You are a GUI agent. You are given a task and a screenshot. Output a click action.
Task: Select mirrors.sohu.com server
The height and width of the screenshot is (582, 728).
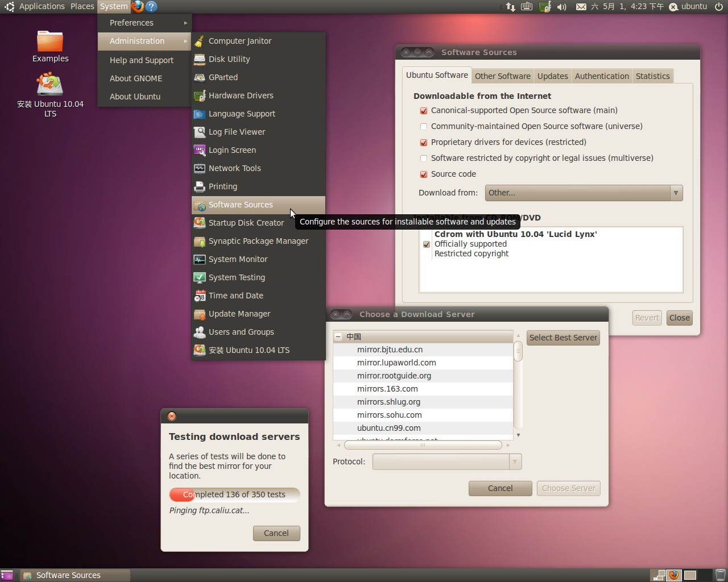coord(423,415)
